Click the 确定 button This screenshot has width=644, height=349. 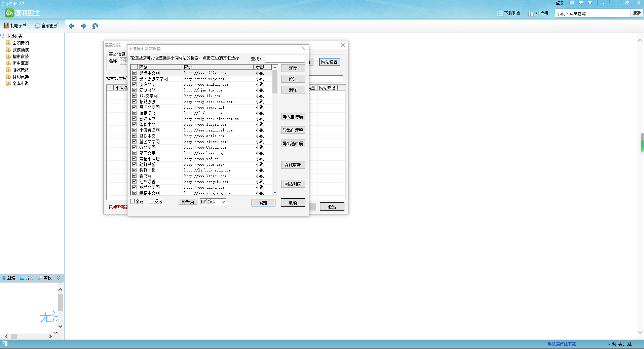click(x=263, y=203)
